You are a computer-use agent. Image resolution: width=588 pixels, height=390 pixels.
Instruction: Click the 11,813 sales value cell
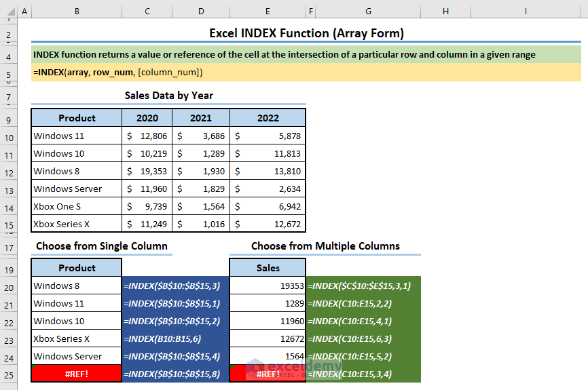[268, 153]
